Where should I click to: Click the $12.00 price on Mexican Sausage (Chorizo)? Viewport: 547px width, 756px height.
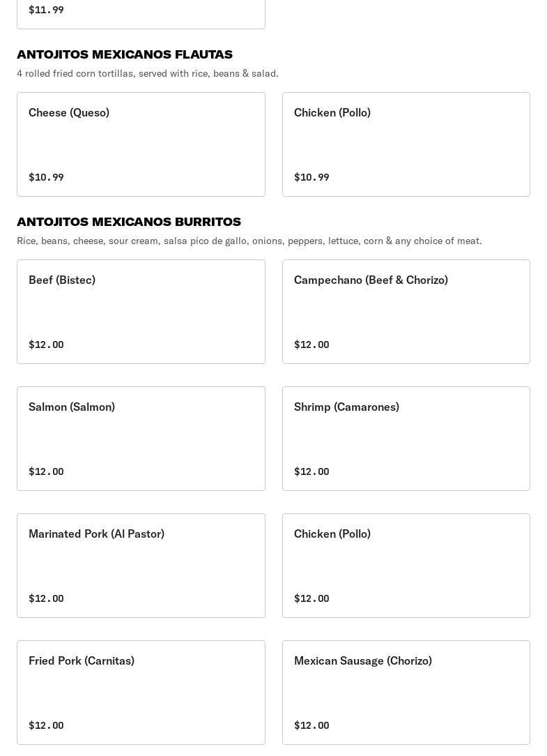pyautogui.click(x=311, y=725)
